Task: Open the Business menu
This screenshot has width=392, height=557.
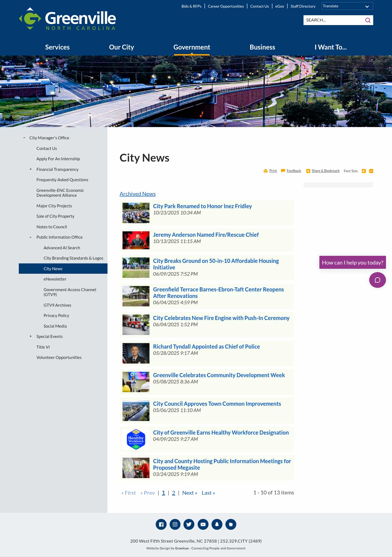Action: click(x=262, y=47)
